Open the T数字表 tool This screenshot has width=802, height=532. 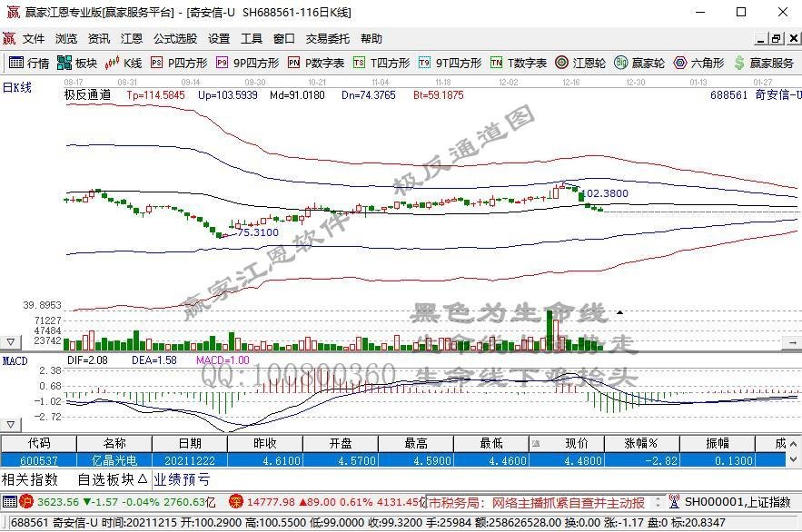tap(518, 63)
